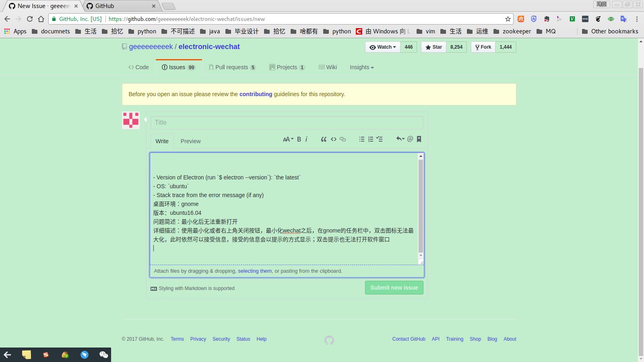Insert a code snippet using the toolbar
Screen dimensions: 644x362
(x=333, y=139)
